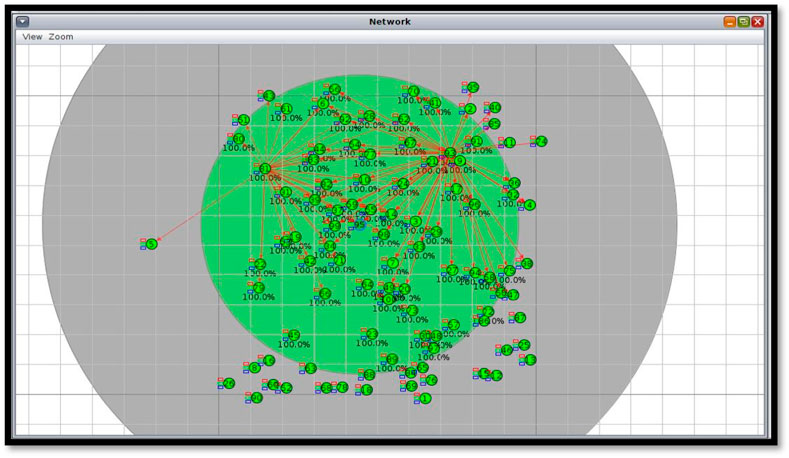
Task: Select node 27 in the network
Action: pyautogui.click(x=452, y=270)
